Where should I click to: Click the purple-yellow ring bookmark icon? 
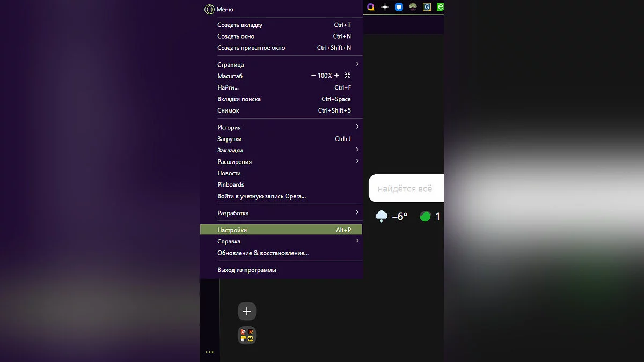click(371, 7)
